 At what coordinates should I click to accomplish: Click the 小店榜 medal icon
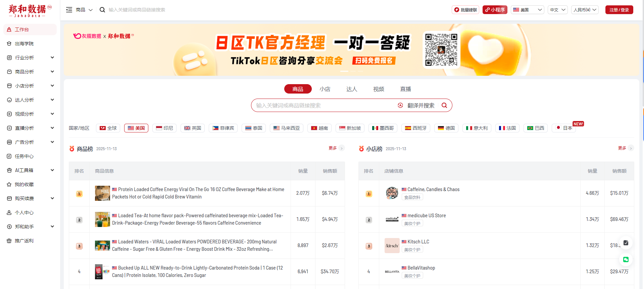pos(361,149)
